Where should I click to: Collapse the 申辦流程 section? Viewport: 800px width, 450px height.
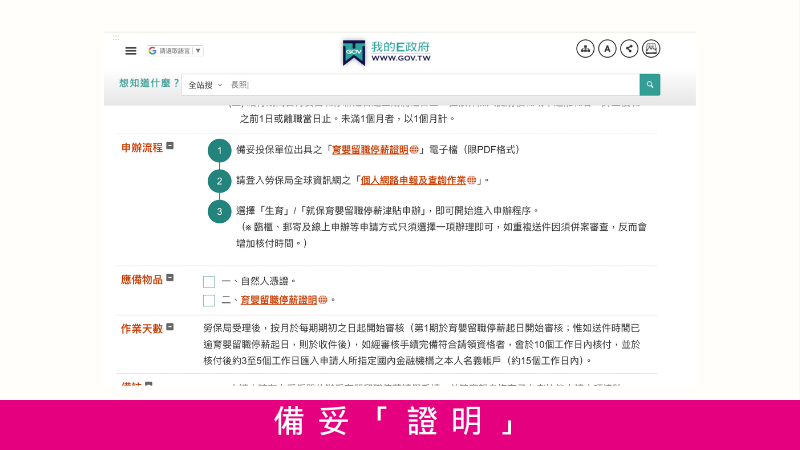[x=170, y=146]
